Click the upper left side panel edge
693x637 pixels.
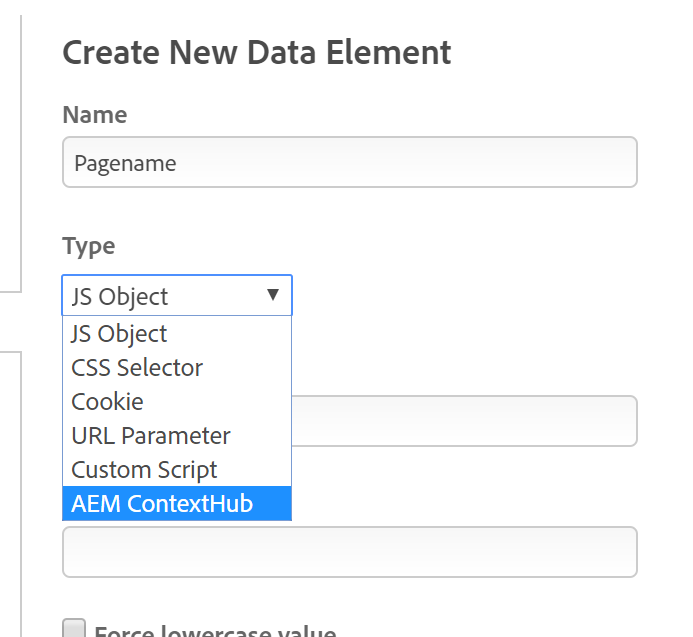(21, 150)
